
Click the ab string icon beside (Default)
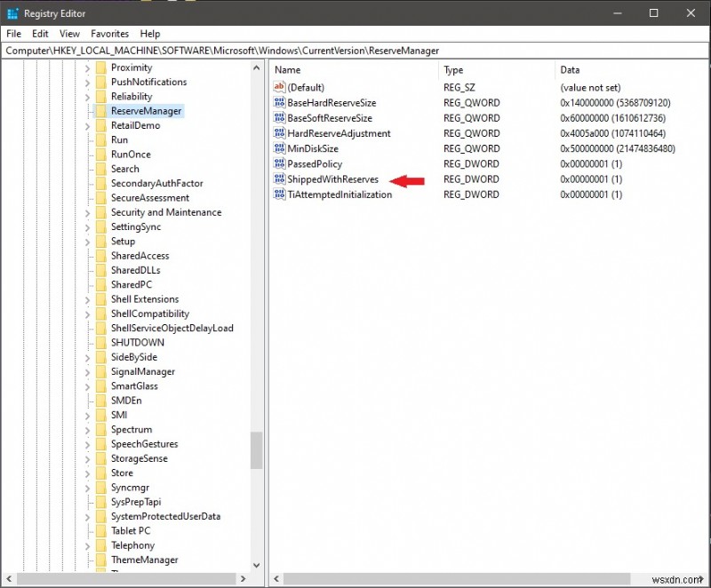coord(279,87)
